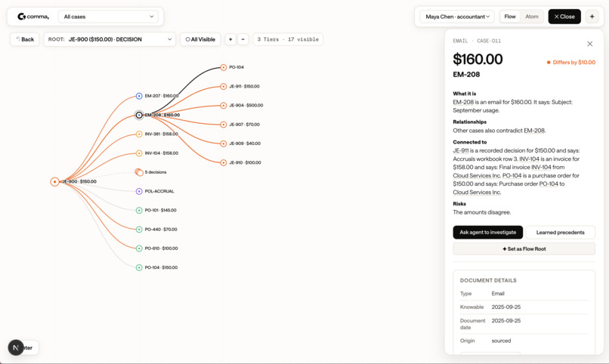609x364 pixels.
Task: Click the $160.00 amount heading
Action: click(x=478, y=59)
